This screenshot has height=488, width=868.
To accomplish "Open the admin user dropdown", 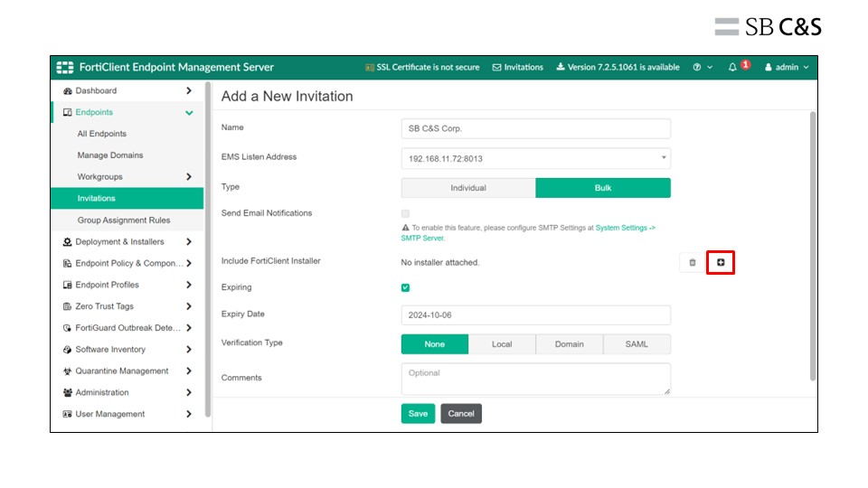I will [x=787, y=68].
